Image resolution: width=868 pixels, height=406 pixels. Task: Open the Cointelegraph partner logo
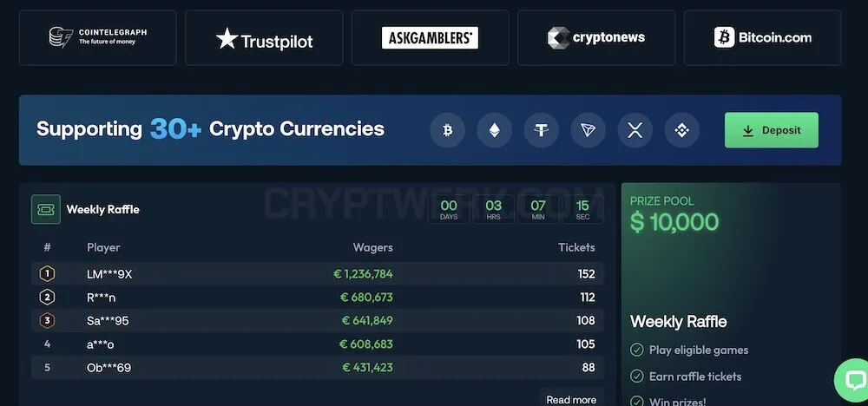(98, 37)
